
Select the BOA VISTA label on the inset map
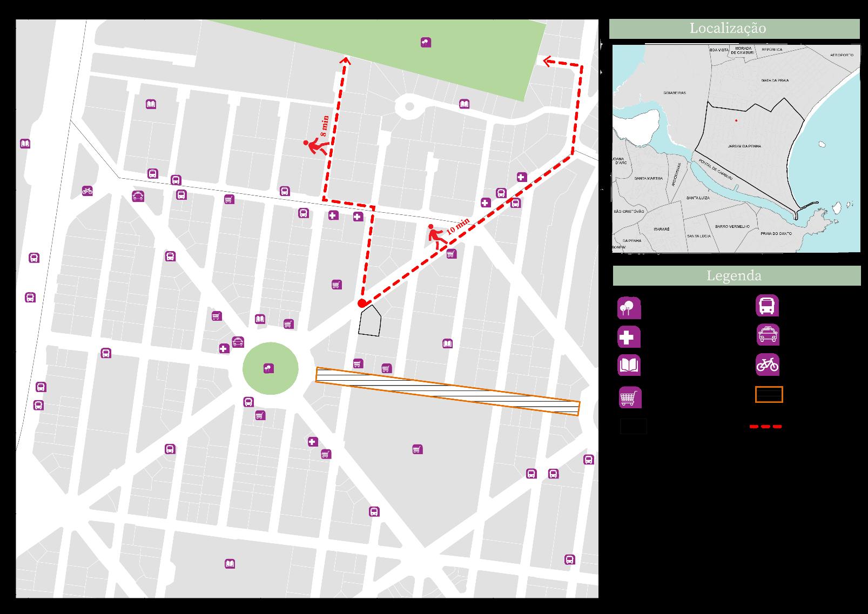click(x=719, y=50)
